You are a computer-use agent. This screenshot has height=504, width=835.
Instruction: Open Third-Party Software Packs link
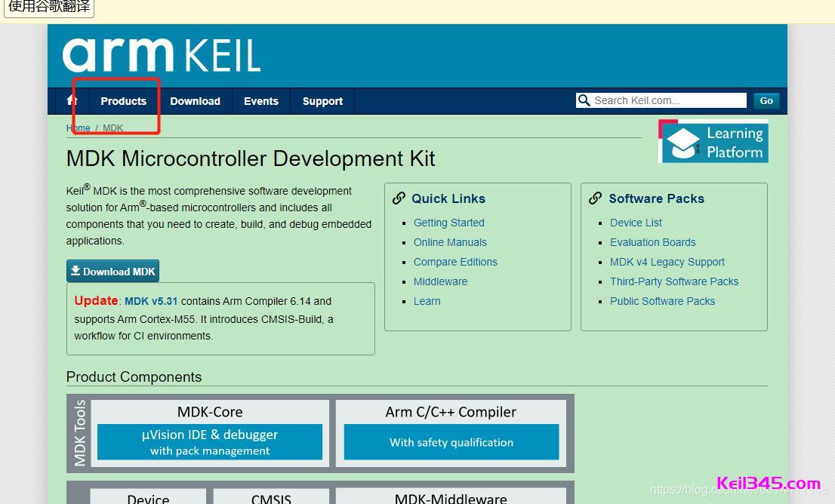(674, 281)
